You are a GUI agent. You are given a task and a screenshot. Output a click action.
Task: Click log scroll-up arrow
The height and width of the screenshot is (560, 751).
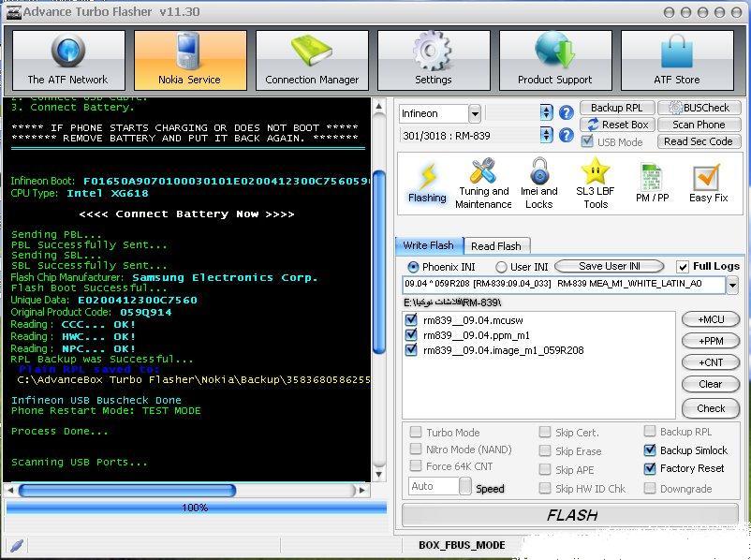pos(379,106)
